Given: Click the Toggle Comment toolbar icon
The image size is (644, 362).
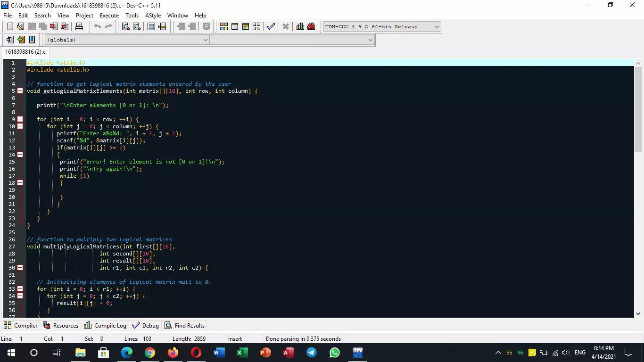Looking at the screenshot, I should [x=206, y=26].
